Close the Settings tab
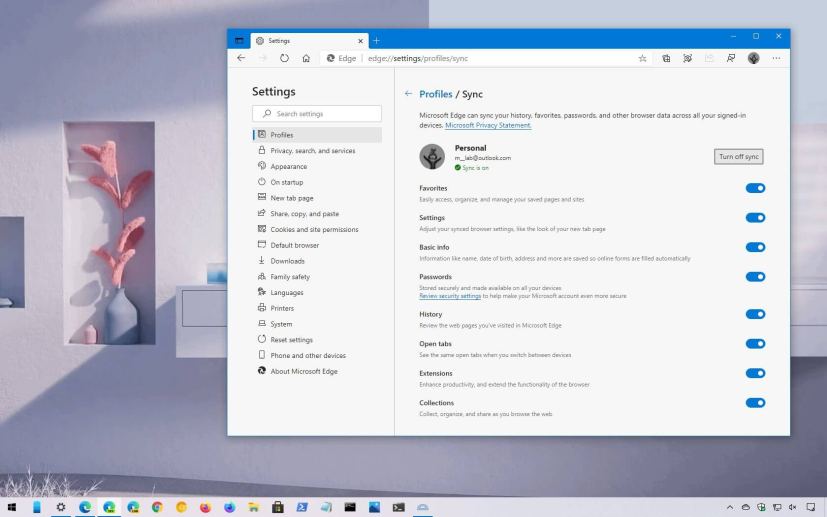 pyautogui.click(x=360, y=41)
